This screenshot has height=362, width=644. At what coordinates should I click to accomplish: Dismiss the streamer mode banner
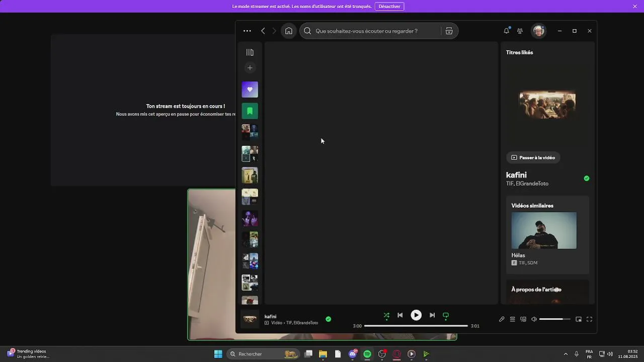tap(635, 7)
